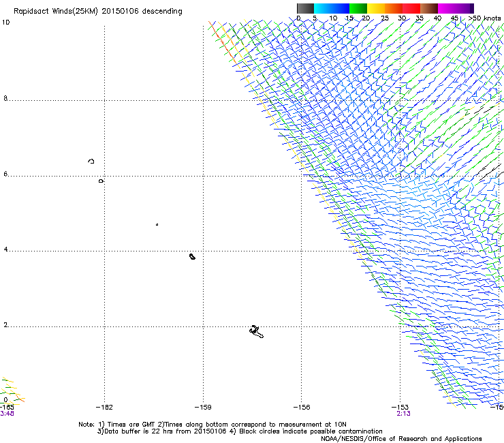The image size is (504, 443).
Task: Pick the red 30–35 knots color segment
Action: (x=411, y=8)
